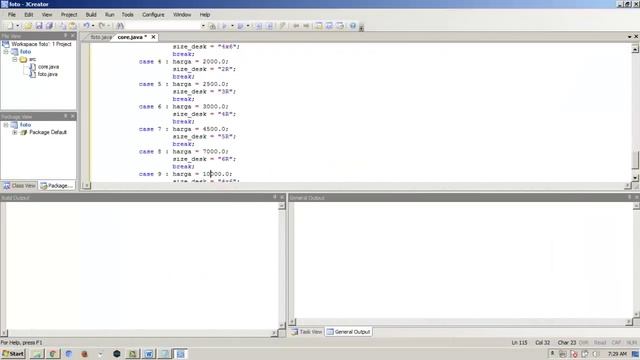This screenshot has width=640, height=360.
Task: Open the search combo box dropdown arrow
Action: [203, 26]
